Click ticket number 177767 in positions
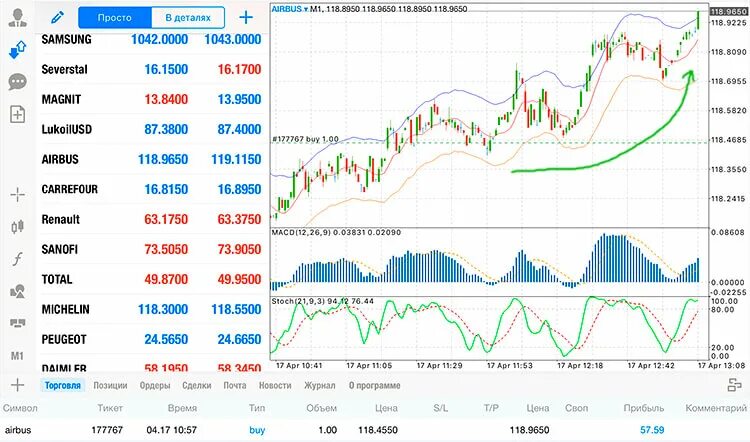 point(107,430)
